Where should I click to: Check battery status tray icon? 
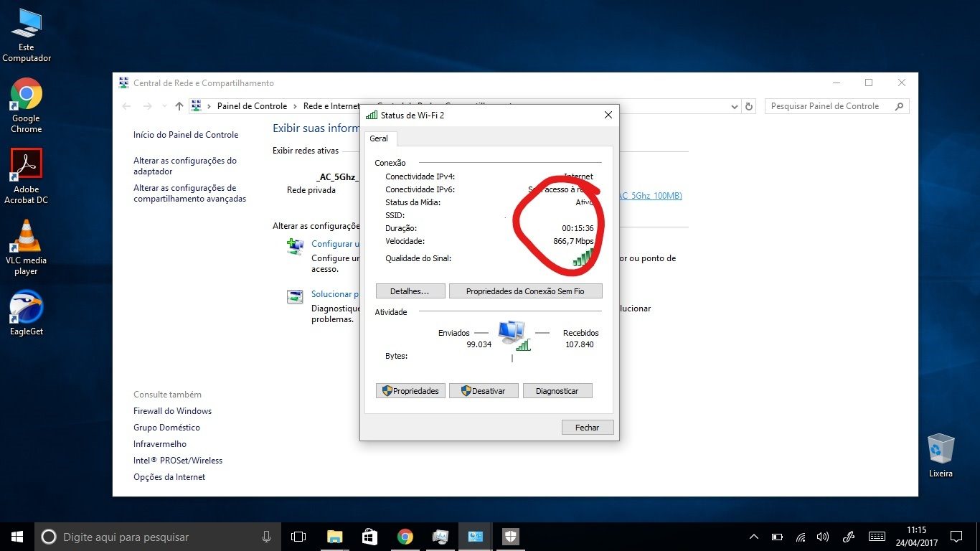[777, 537]
